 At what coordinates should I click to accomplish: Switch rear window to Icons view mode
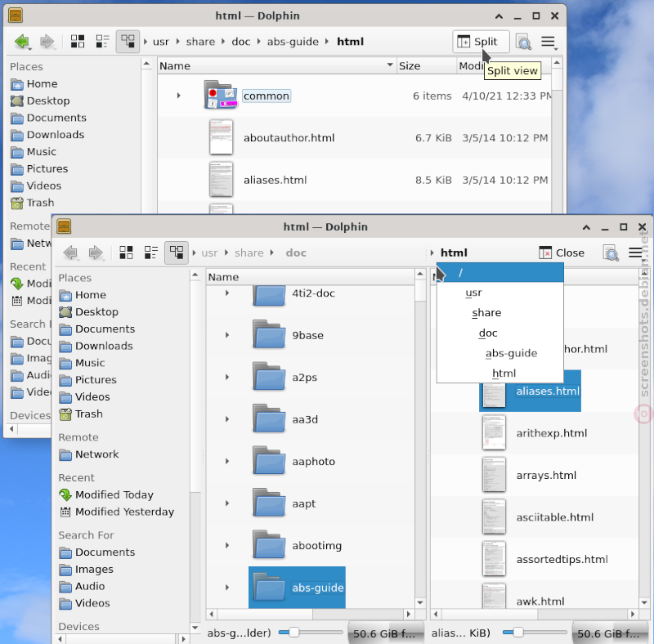[x=78, y=42]
